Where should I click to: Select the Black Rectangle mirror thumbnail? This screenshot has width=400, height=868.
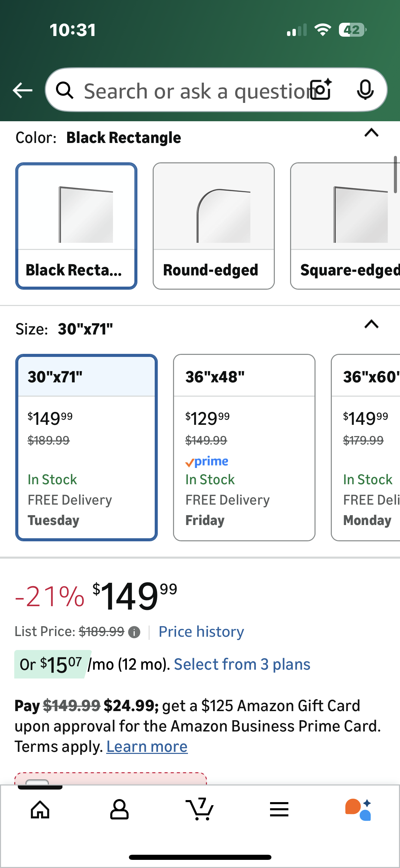click(x=76, y=226)
